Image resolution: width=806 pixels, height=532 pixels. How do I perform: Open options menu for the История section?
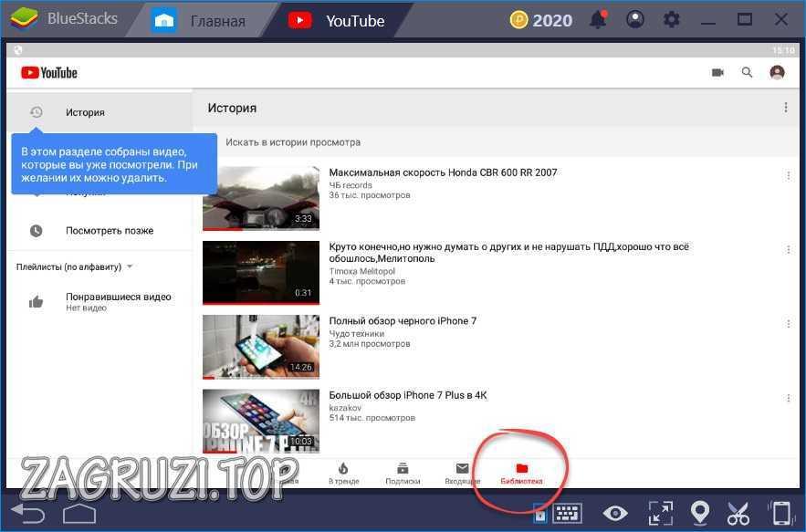coord(785,108)
